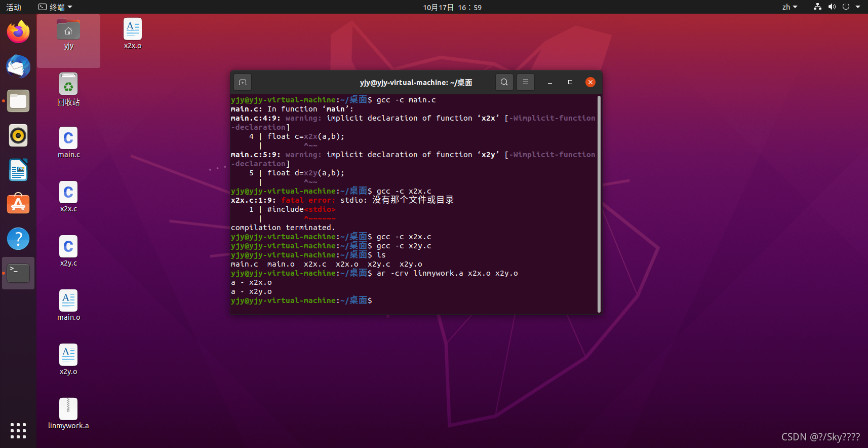Select the Terminal icon in the dock

tap(18, 273)
